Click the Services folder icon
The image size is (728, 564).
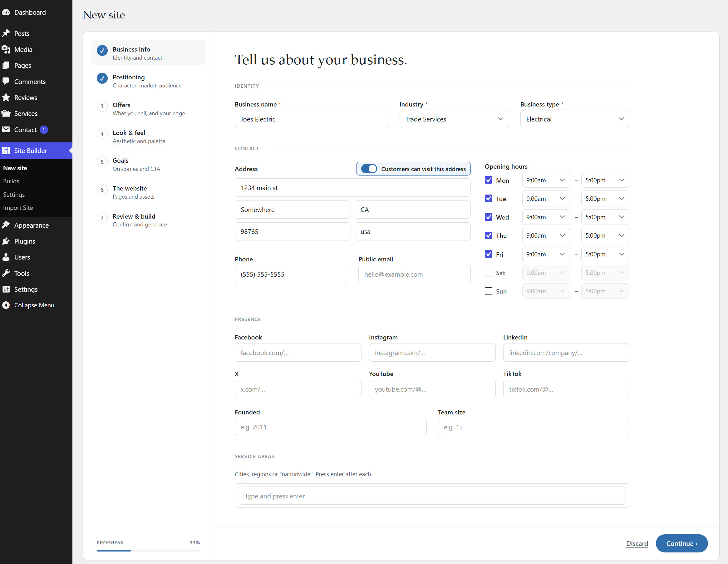point(6,113)
